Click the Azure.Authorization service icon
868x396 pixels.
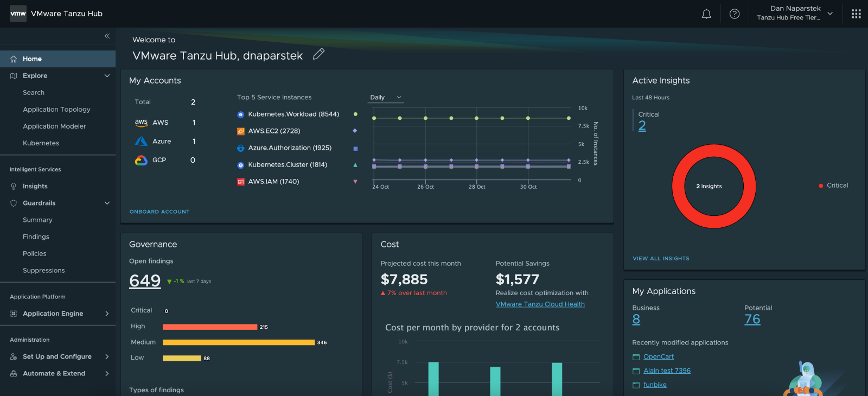pyautogui.click(x=241, y=148)
